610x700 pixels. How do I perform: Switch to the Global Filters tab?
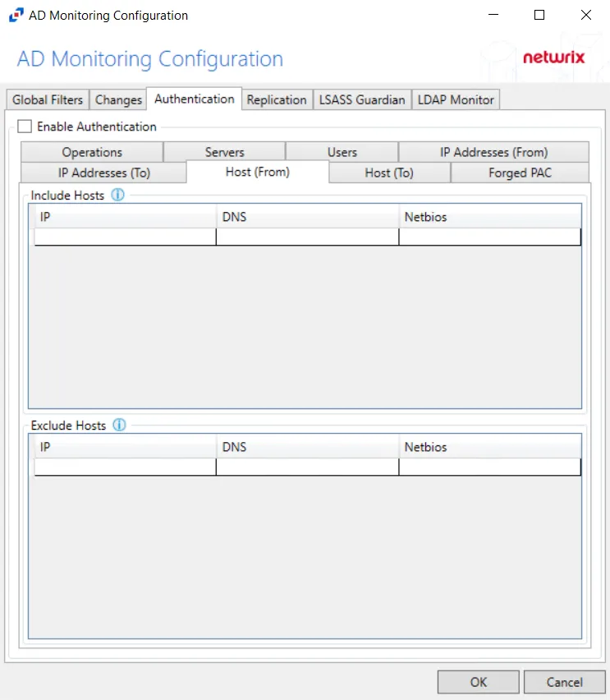click(48, 99)
